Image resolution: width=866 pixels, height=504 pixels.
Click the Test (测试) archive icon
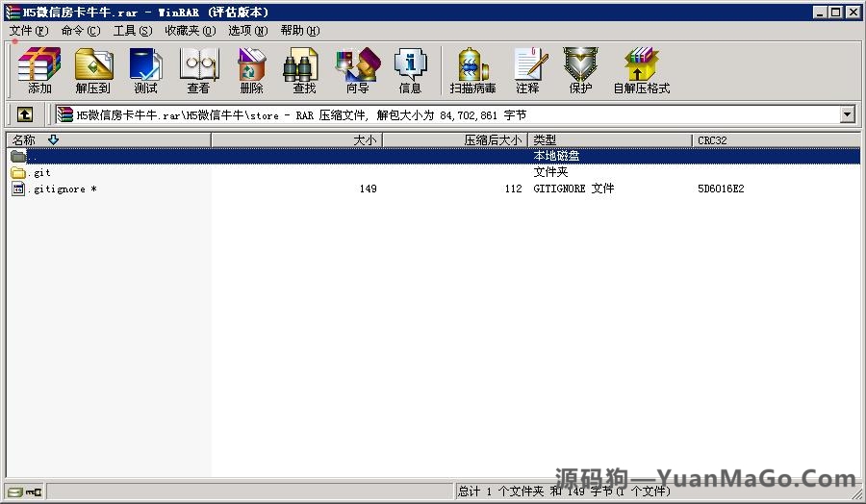(x=145, y=70)
